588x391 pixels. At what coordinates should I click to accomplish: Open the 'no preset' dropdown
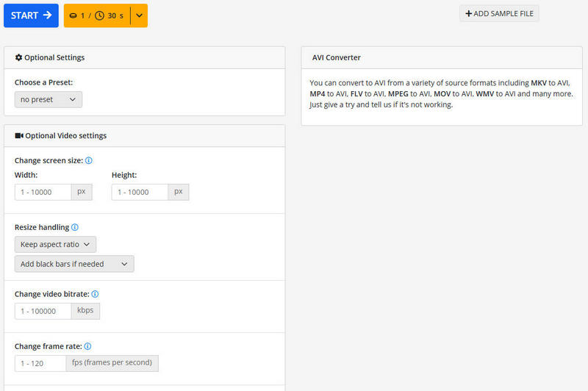(49, 99)
